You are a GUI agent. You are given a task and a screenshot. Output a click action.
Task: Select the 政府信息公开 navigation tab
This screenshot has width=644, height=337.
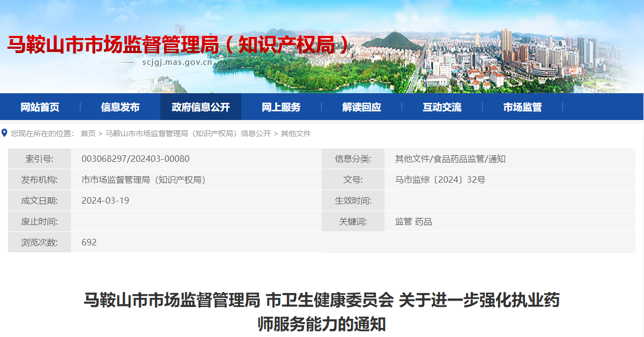click(201, 107)
